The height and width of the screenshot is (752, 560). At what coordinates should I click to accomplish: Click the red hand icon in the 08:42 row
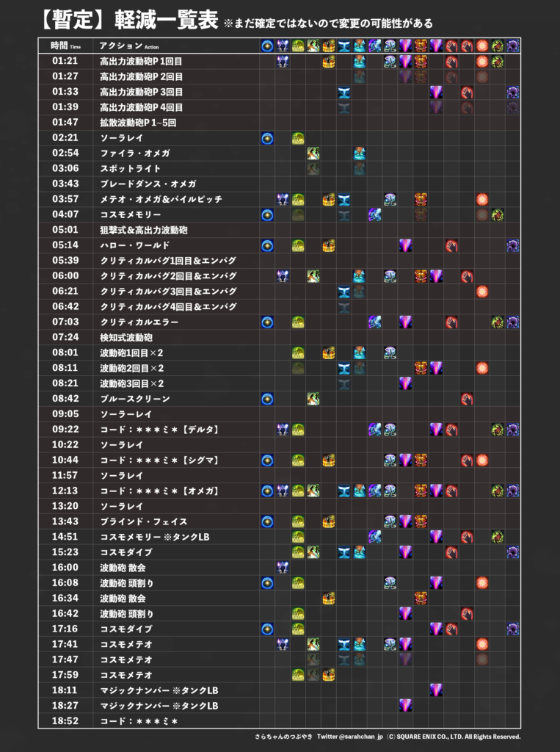[x=467, y=399]
